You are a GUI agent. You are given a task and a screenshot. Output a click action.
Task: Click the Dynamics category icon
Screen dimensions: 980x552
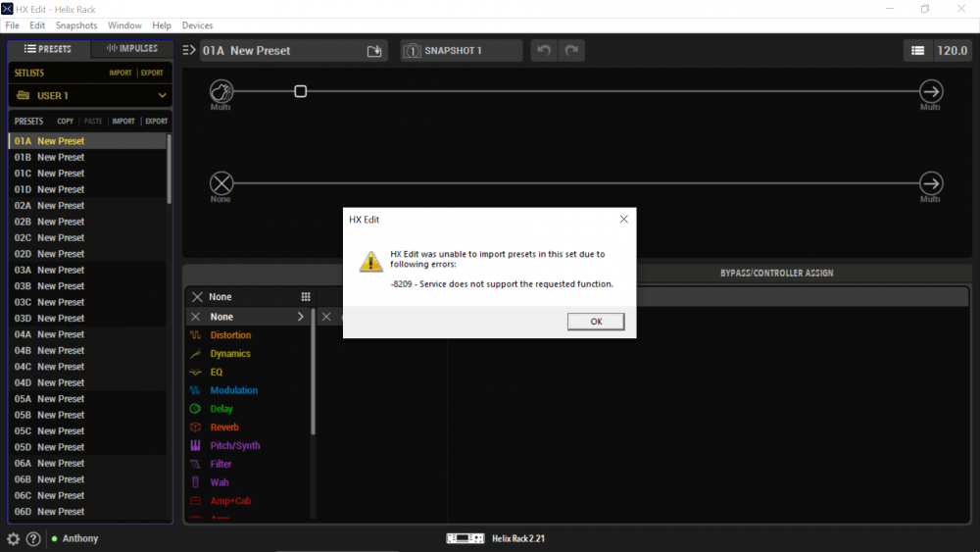[x=196, y=354]
